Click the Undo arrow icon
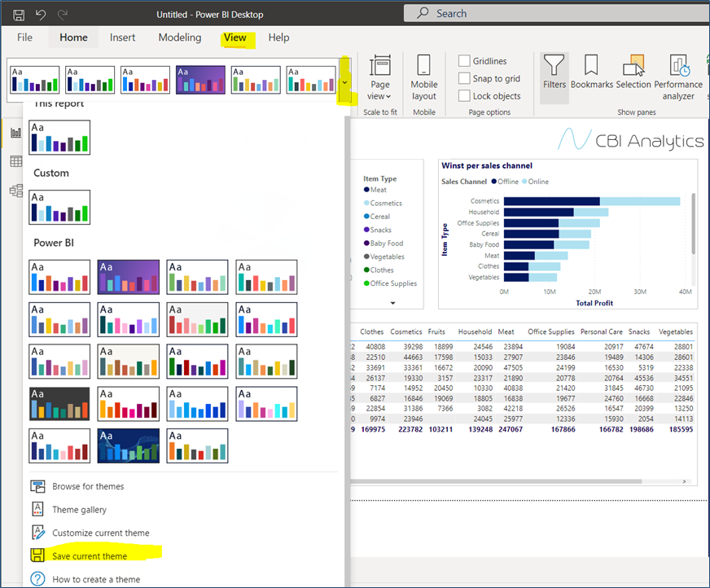 (41, 15)
